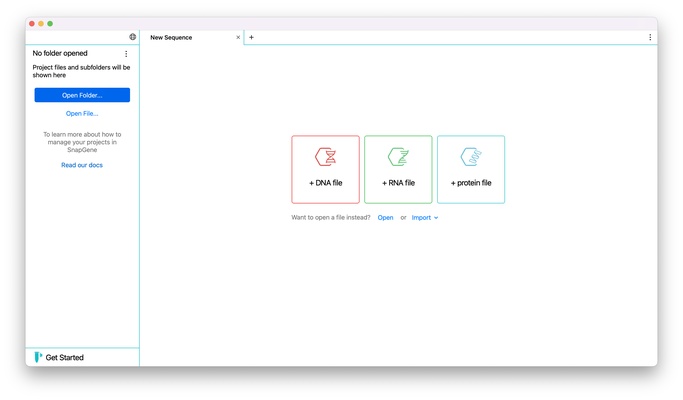Screen dimensions: 683x400
Task: Click the Open link below the file cards
Action: [385, 217]
